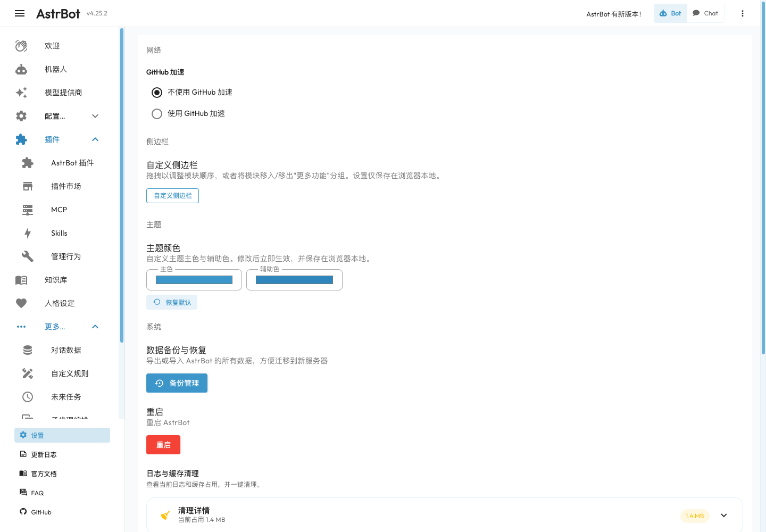Click the heart icon for 人格设定

(x=21, y=303)
